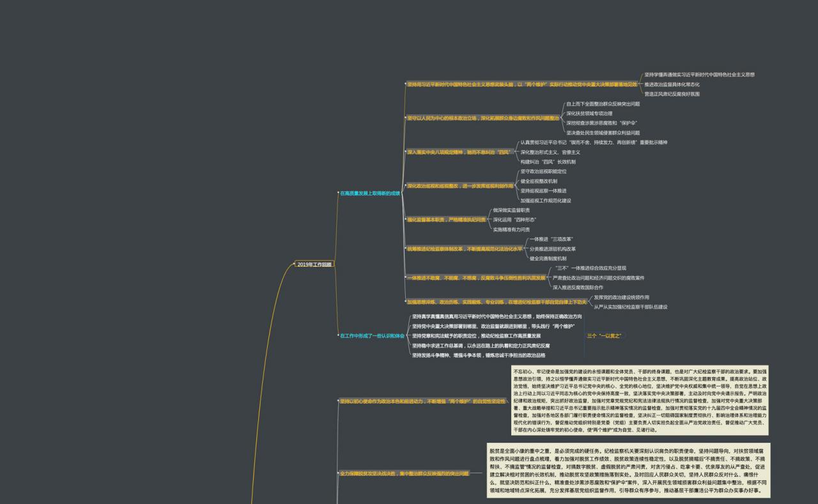Viewport: 818px width, 504px height.
Task: Select '全力保障脱贫攻坚决战决胜' node
Action: click(404, 473)
